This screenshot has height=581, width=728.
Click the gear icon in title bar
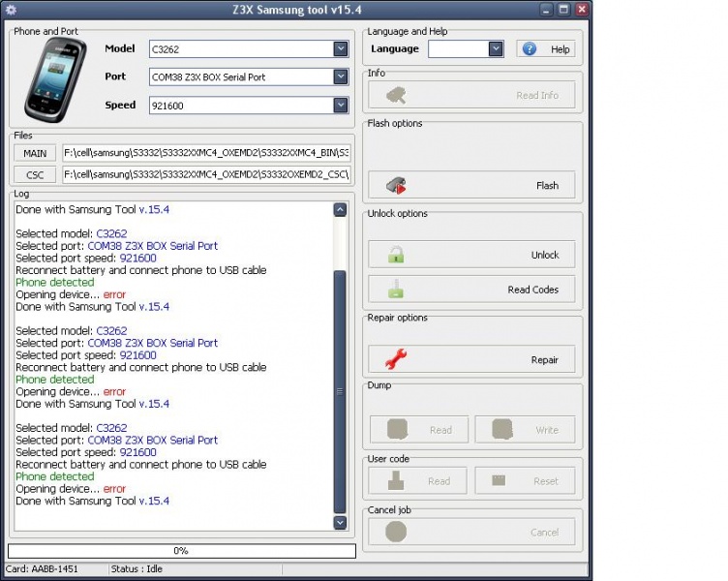pyautogui.click(x=11, y=10)
